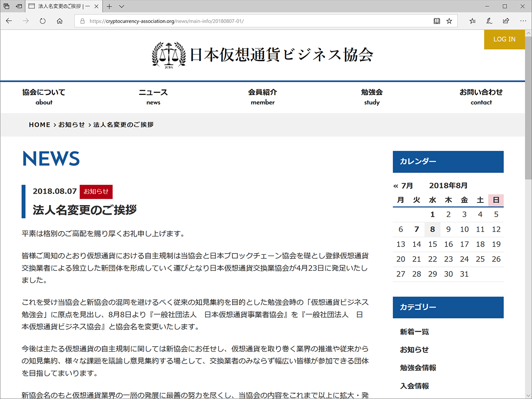Toggle the favorites star for this page
Screen dimensions: 532x399
pos(449,21)
